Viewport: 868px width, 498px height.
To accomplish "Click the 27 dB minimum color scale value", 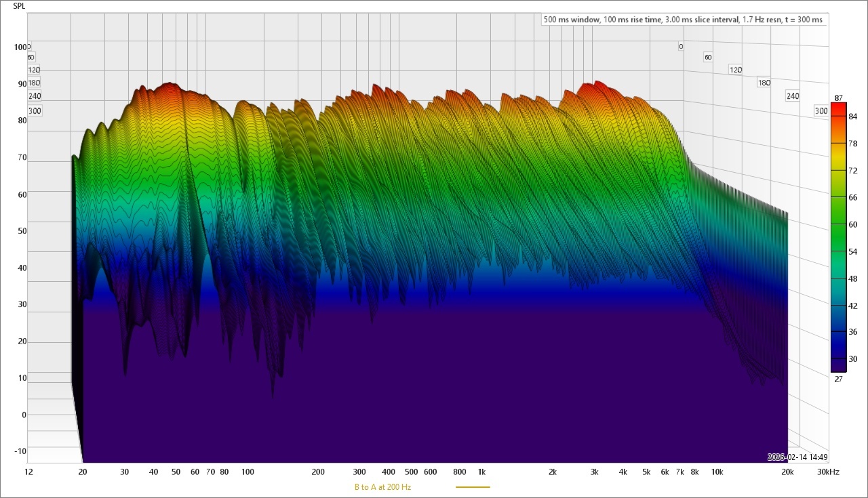I will [x=838, y=379].
